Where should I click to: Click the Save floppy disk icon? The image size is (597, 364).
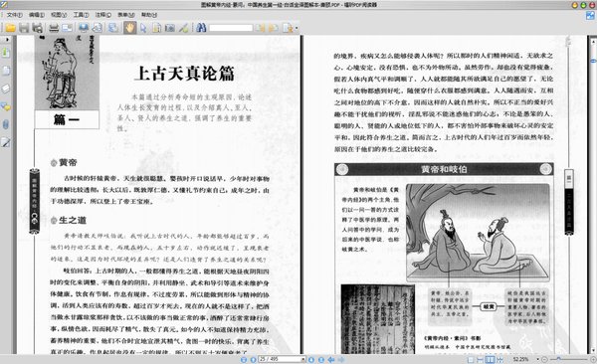coord(24,28)
